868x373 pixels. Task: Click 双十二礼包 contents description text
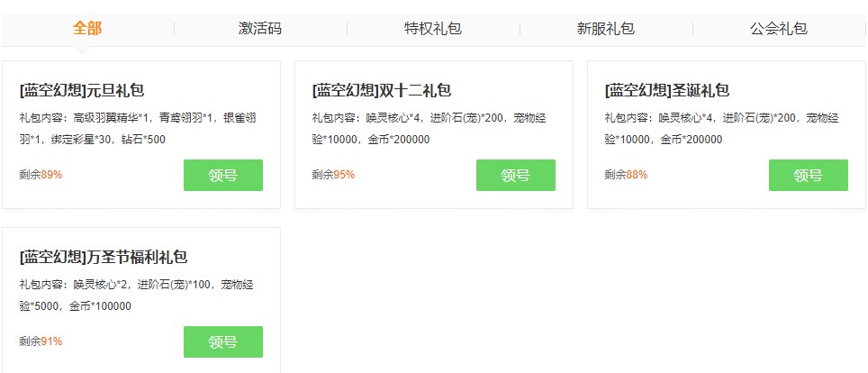[429, 128]
